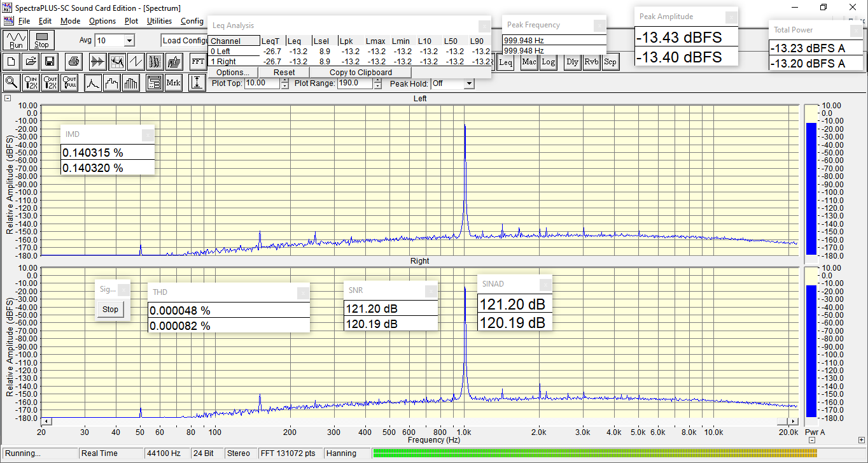The height and width of the screenshot is (463, 868).
Task: Select the spectrogram view icon
Action: point(155,61)
